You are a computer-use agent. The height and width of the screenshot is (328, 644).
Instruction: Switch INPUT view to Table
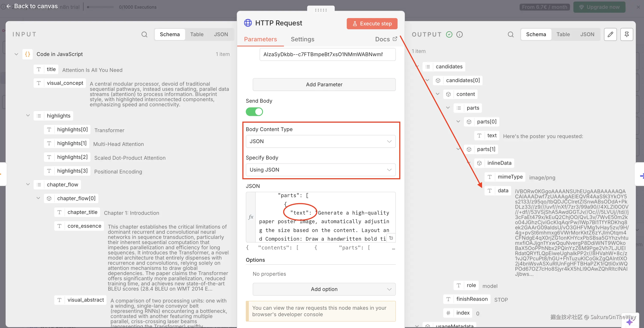(197, 34)
